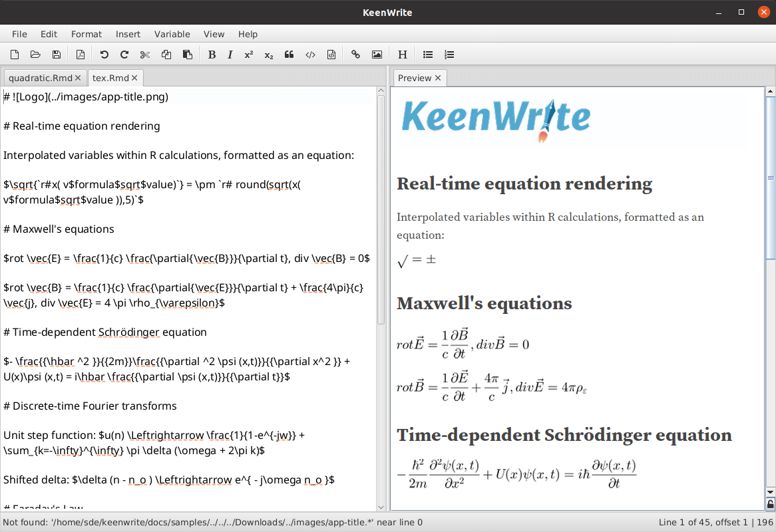Image resolution: width=776 pixels, height=532 pixels.
Task: Redo the last undone edit
Action: click(124, 55)
